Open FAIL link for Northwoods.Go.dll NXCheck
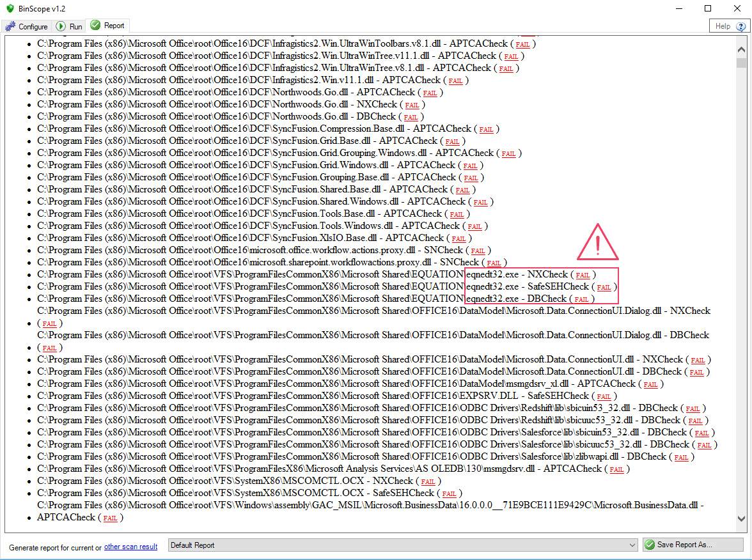The height and width of the screenshot is (560, 752). (412, 105)
